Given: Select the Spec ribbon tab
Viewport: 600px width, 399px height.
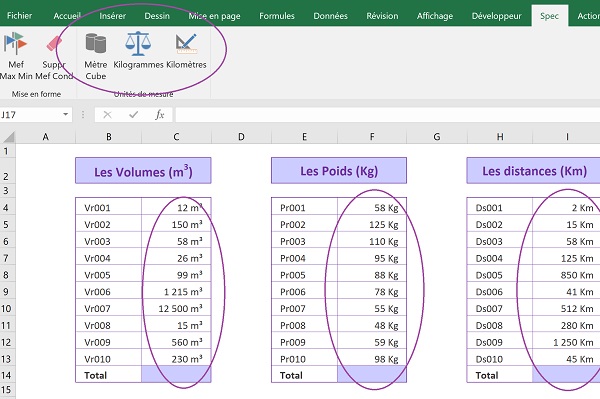Looking at the screenshot, I should (x=549, y=16).
